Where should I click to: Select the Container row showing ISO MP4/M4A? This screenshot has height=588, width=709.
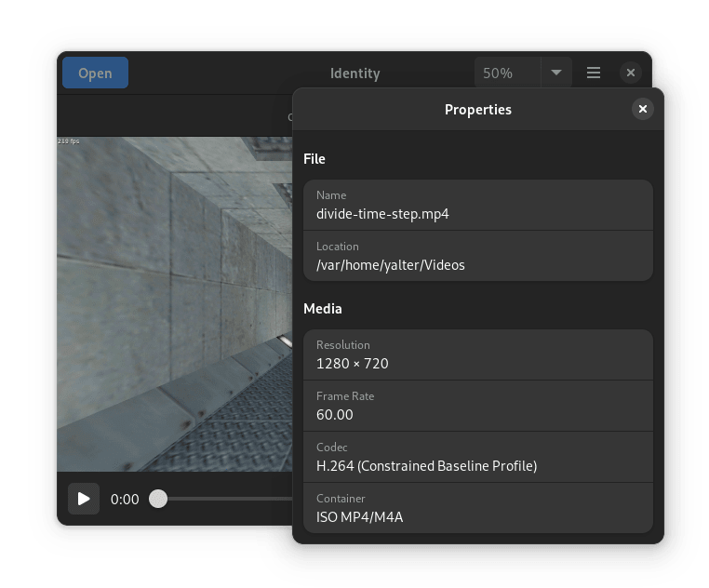[x=477, y=508]
